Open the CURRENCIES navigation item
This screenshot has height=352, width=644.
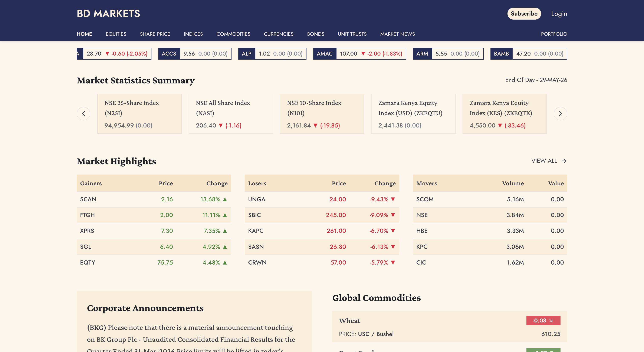pyautogui.click(x=279, y=34)
